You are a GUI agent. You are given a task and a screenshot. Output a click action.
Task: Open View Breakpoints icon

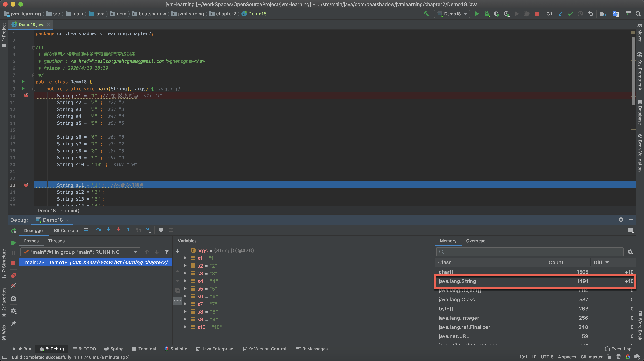[13, 275]
